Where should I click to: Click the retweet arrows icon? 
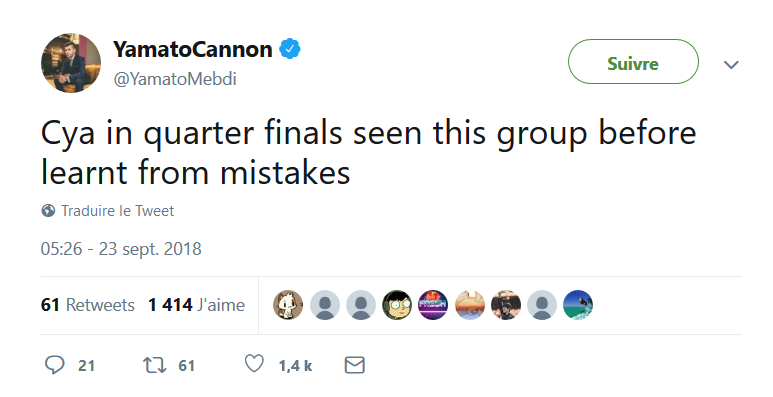(x=155, y=365)
